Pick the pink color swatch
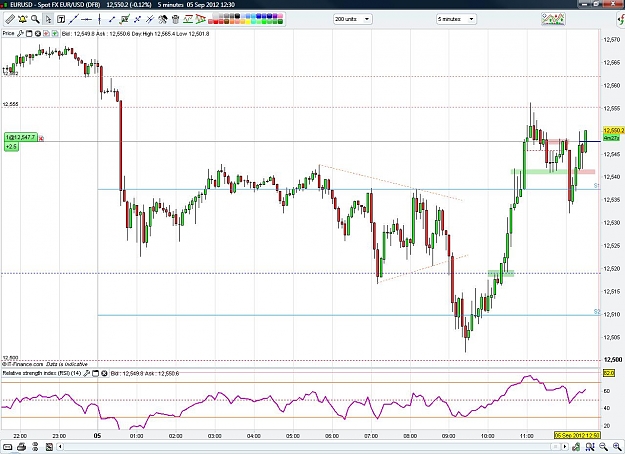Image resolution: width=625 pixels, height=454 pixels. tap(280, 15)
